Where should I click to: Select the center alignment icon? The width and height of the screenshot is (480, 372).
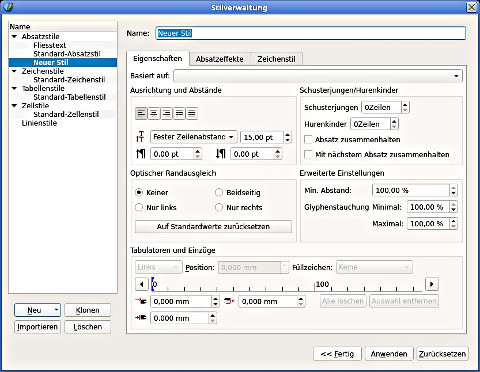[x=154, y=113]
